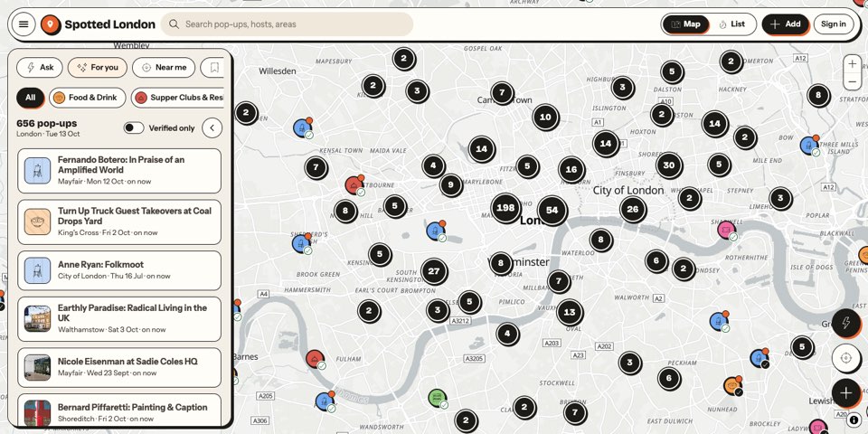Expand the 54 pop-ups cluster

[552, 211]
